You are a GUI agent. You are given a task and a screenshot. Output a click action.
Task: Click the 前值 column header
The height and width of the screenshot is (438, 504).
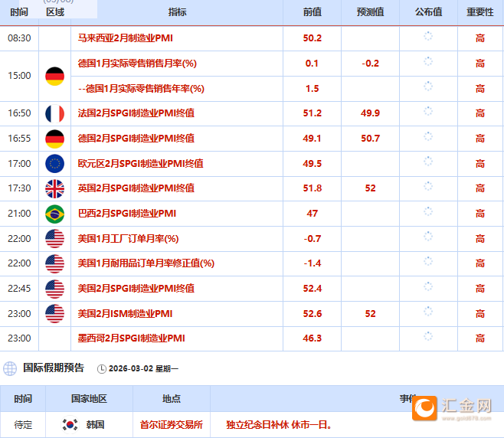click(x=312, y=12)
